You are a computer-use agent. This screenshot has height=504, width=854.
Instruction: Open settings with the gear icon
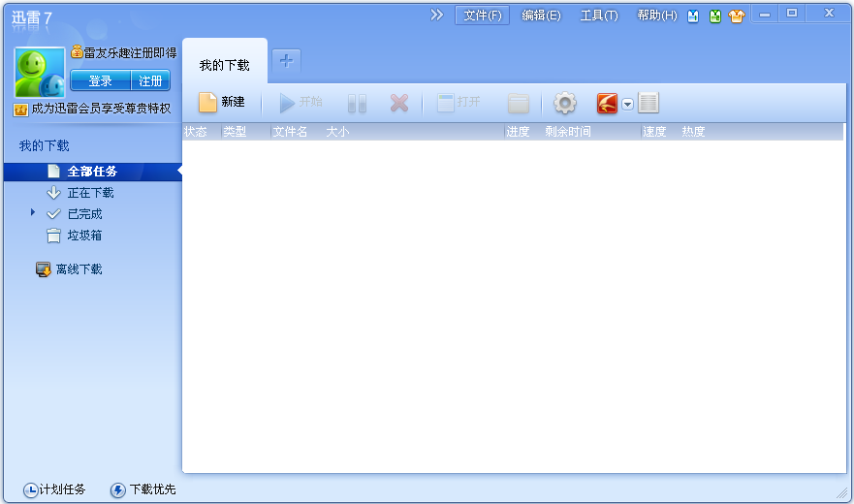click(565, 103)
